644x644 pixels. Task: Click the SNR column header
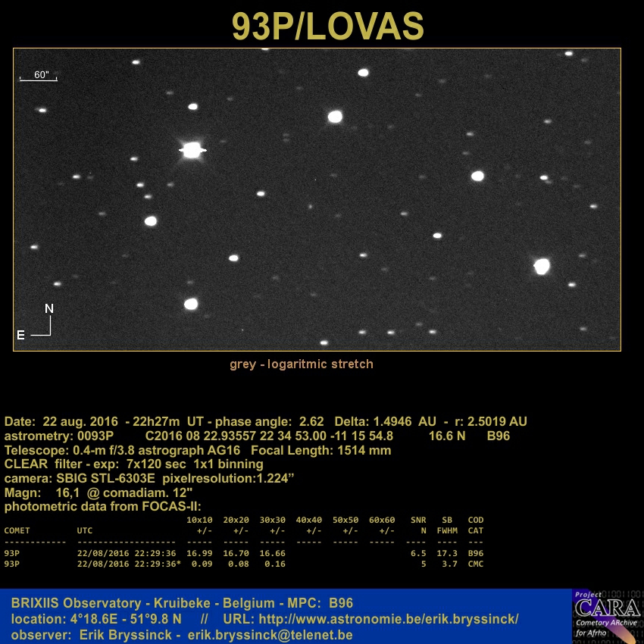[418, 521]
